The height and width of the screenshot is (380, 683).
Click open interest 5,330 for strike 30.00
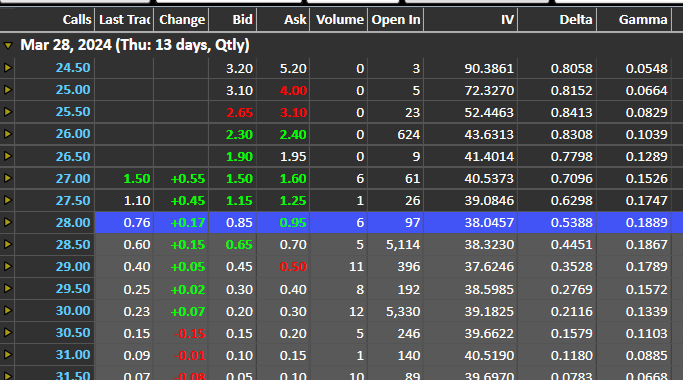tap(403, 312)
